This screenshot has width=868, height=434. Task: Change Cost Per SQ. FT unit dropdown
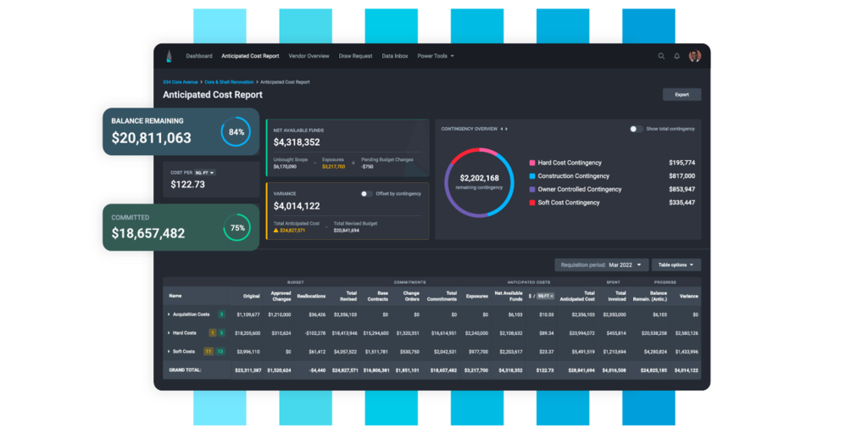pos(205,173)
